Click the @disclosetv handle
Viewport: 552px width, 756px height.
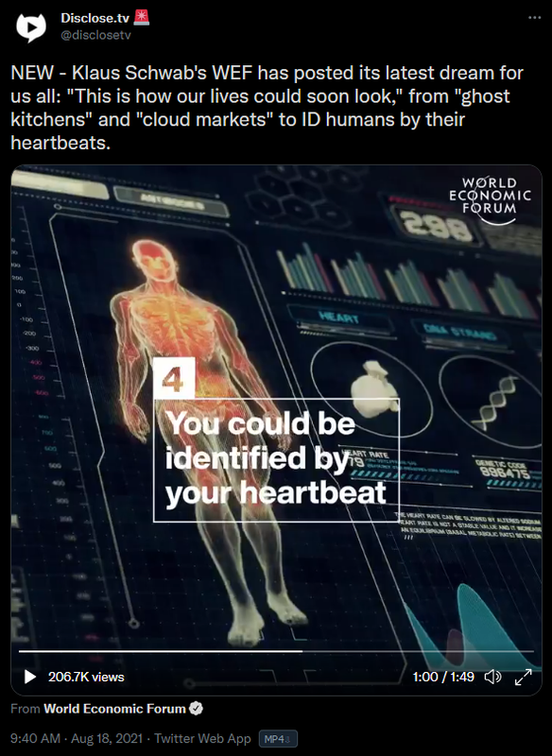tap(95, 35)
